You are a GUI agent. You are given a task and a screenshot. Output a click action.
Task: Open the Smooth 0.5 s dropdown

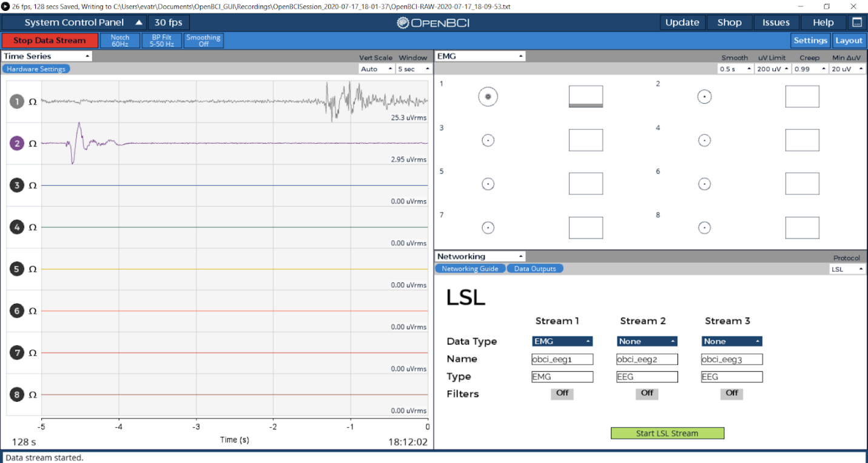point(735,69)
